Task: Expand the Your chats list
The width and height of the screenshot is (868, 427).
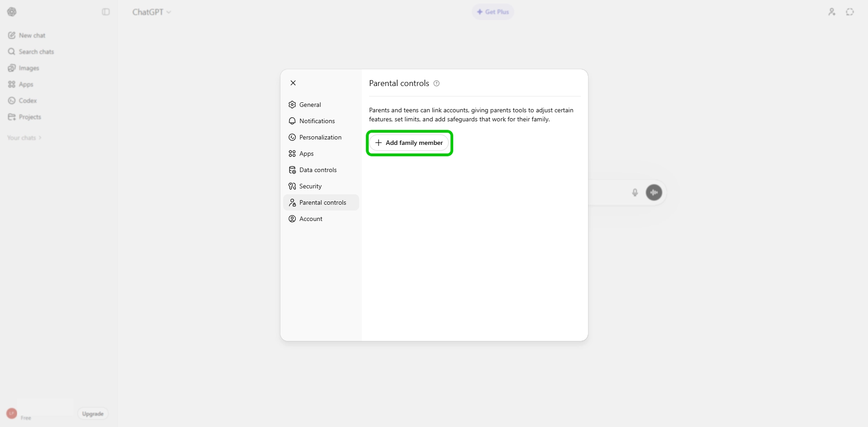Action: tap(24, 138)
